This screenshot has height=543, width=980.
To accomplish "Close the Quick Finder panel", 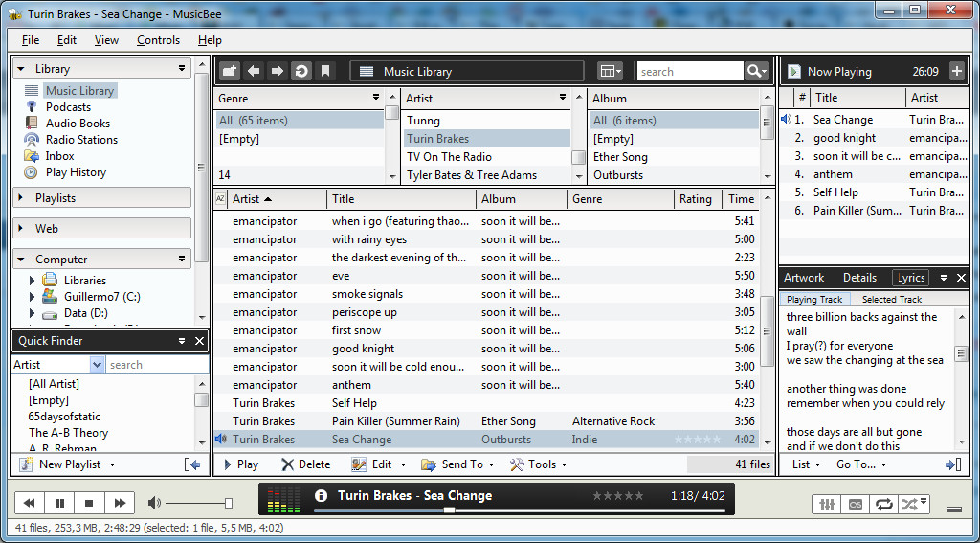I will tap(199, 341).
